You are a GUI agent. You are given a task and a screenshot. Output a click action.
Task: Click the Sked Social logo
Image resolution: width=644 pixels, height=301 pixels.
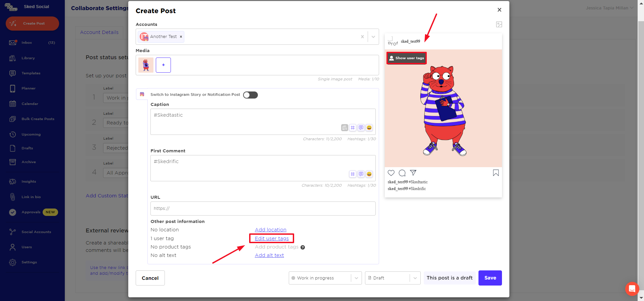[11, 7]
